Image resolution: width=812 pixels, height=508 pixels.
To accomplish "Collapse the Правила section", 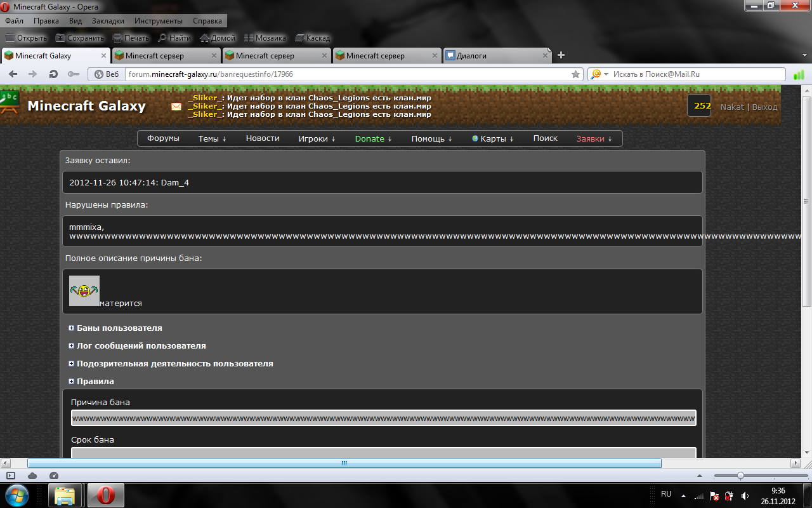I will (72, 382).
